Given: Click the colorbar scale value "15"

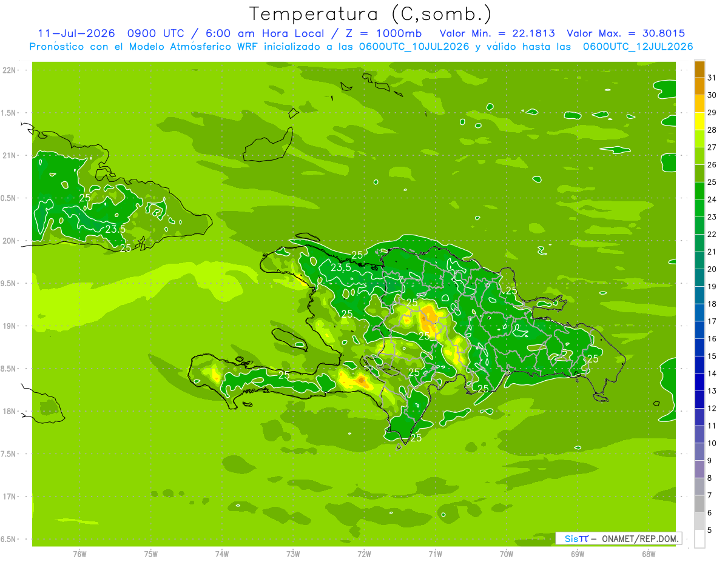Looking at the screenshot, I should 712,356.
